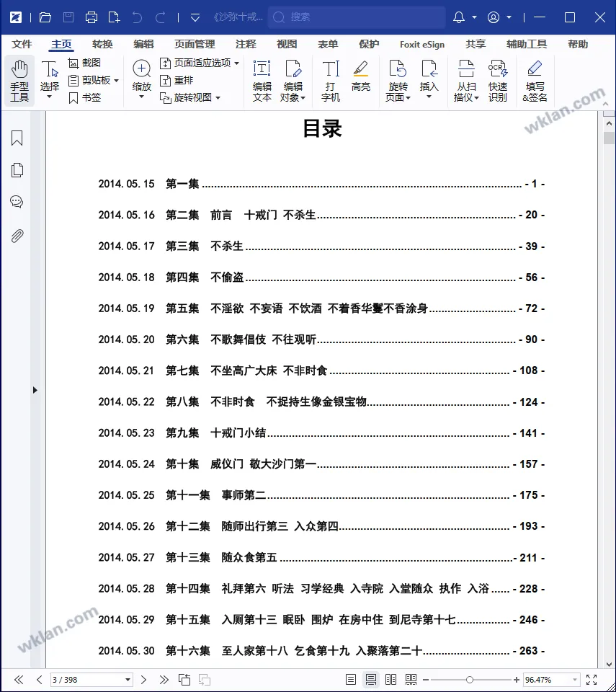Image resolution: width=616 pixels, height=692 pixels.
Task: Open the Foxit eSign tab
Action: tap(422, 44)
